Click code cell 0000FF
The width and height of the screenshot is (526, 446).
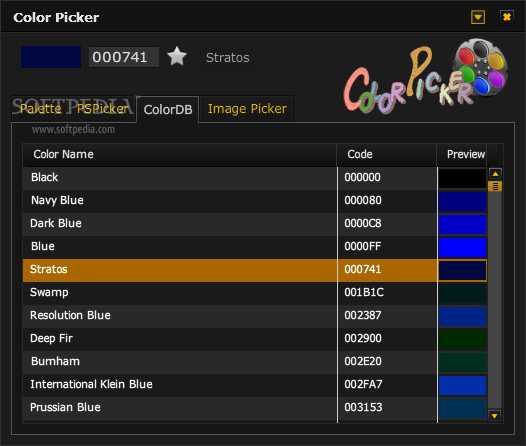pyautogui.click(x=387, y=246)
